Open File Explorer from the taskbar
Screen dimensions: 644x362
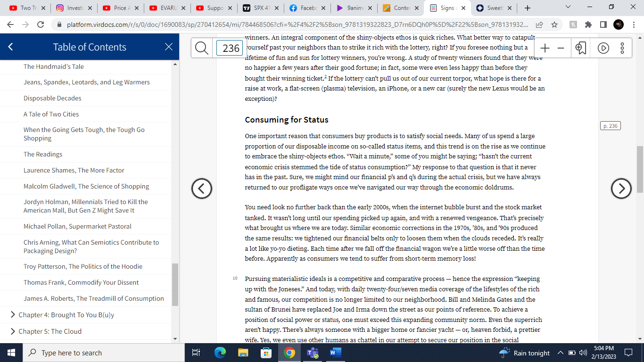tap(243, 353)
